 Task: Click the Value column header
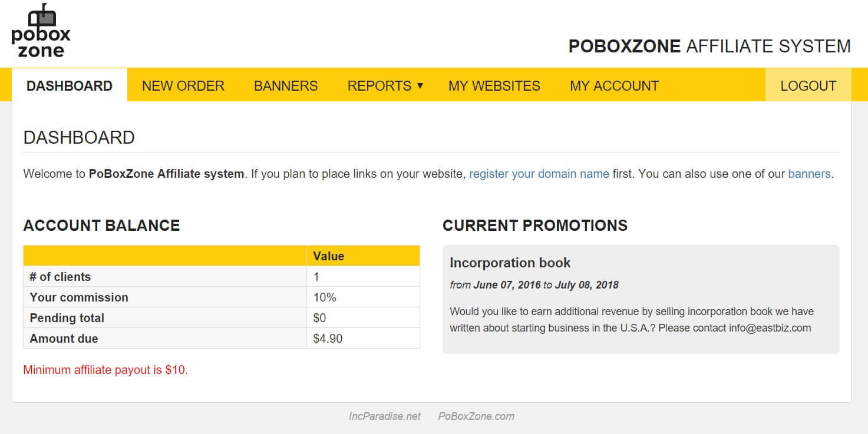tap(363, 256)
